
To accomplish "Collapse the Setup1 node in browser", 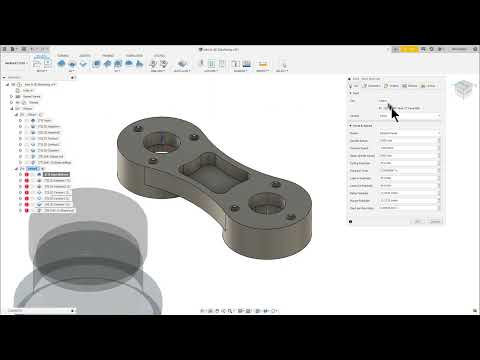I will click(x=16, y=115).
